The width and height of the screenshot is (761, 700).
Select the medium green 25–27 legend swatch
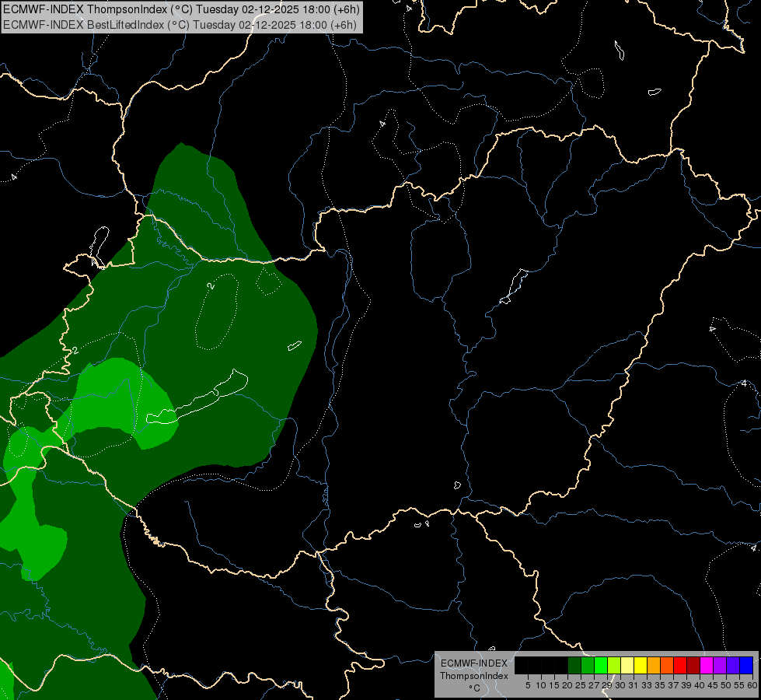click(588, 665)
